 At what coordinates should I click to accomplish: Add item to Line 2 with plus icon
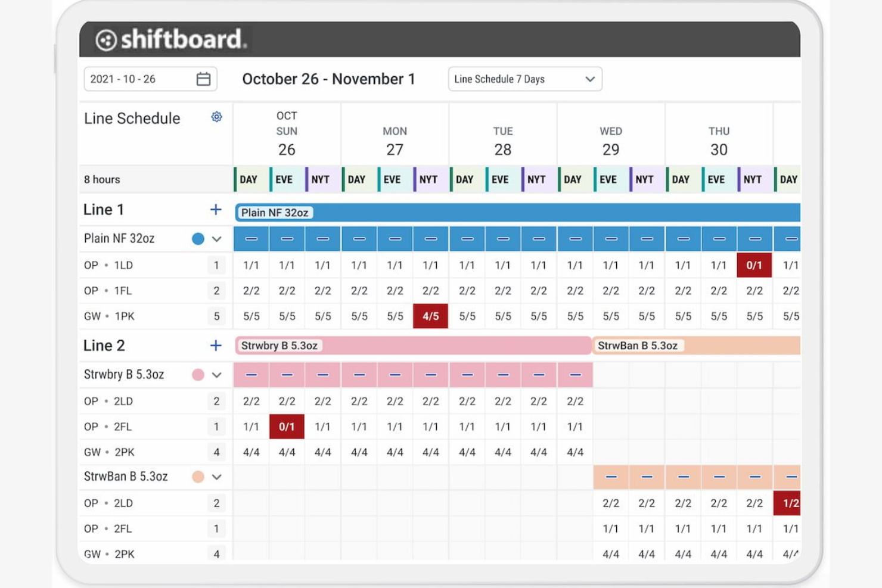216,346
